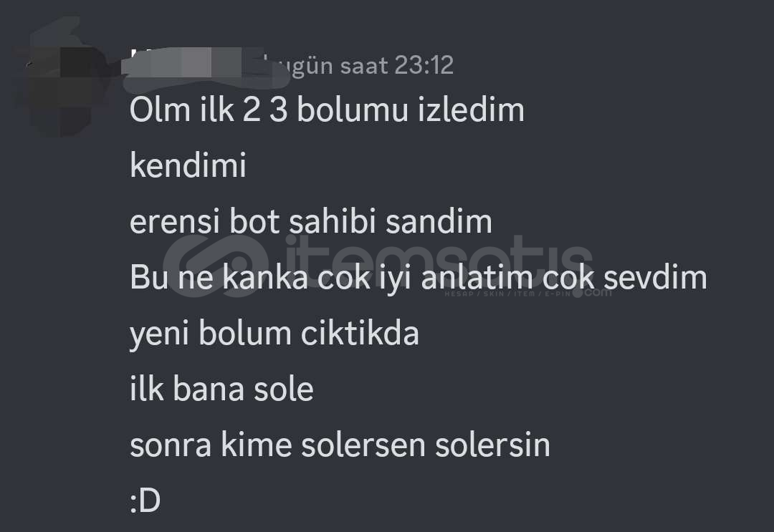
Task: Click the itemsatış watermark logo icon
Action: click(216, 266)
